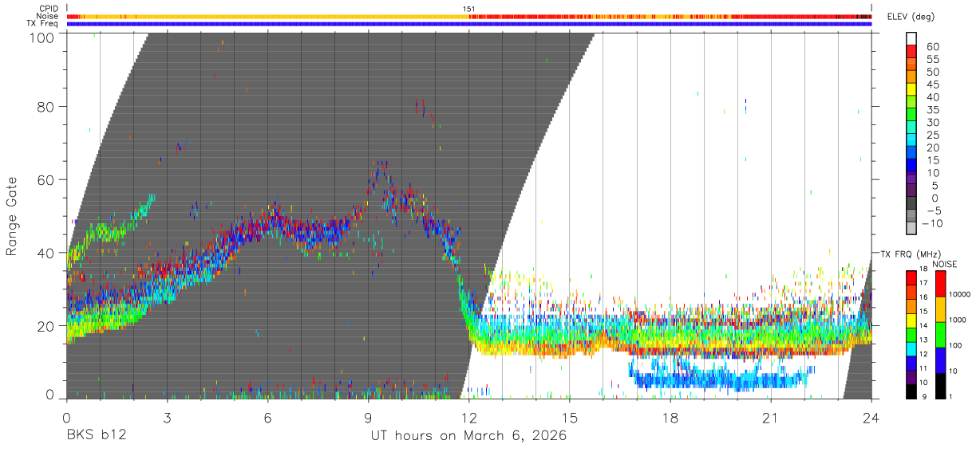This screenshot has width=980, height=452.
Task: Click the blue 15-degree elevation legend block
Action: pyautogui.click(x=911, y=167)
